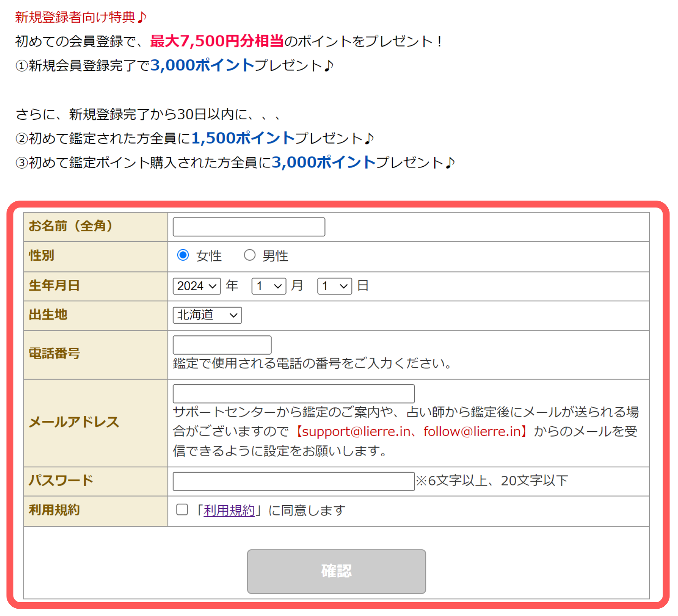Click the 女性 label text
Screen dimensions: 678x616
click(209, 256)
